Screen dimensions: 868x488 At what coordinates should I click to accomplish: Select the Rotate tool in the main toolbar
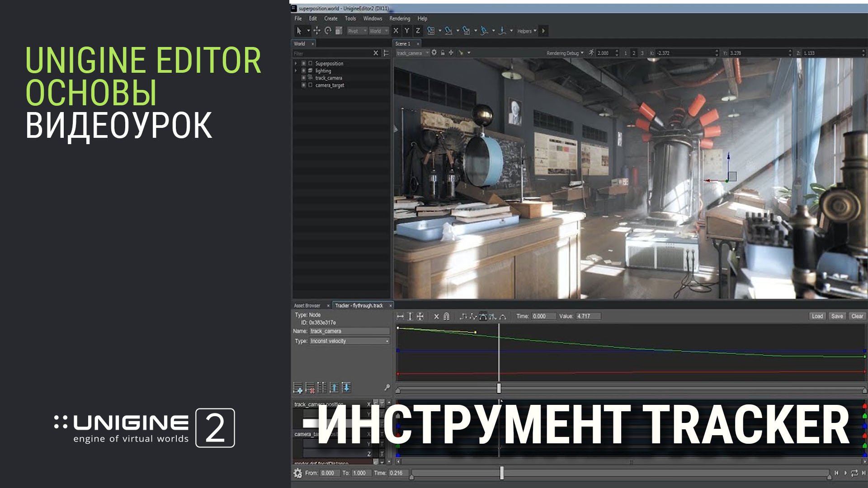pyautogui.click(x=328, y=31)
